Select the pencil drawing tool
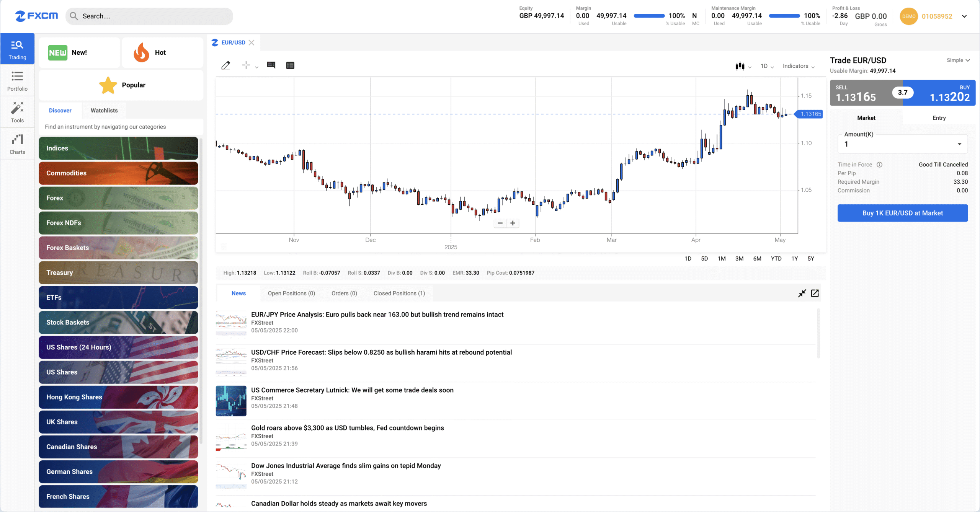 (225, 65)
